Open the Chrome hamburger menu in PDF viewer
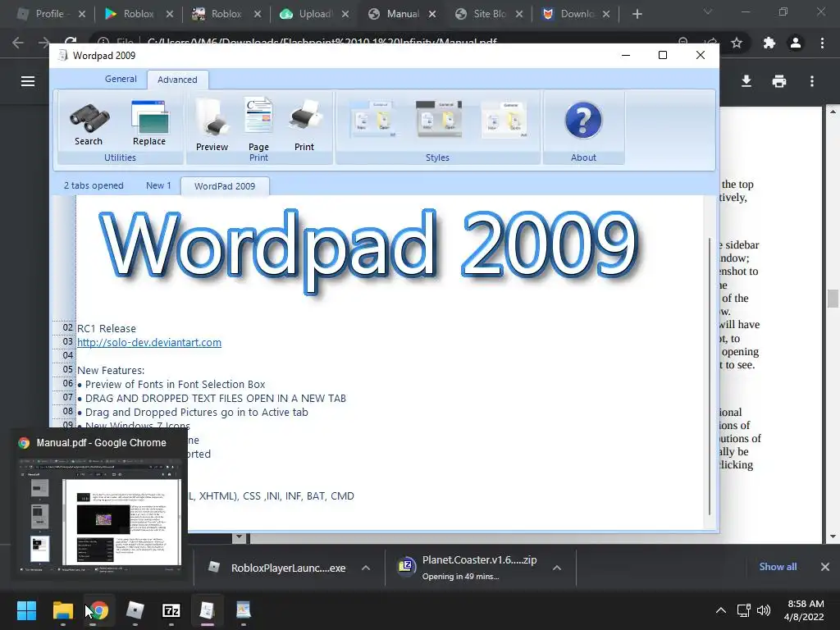The image size is (840, 630). tap(28, 81)
